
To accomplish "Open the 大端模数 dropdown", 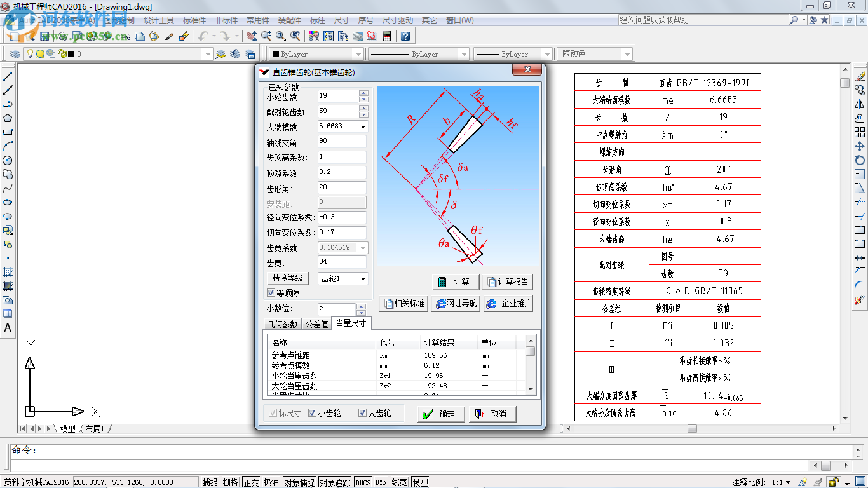I will pos(363,126).
